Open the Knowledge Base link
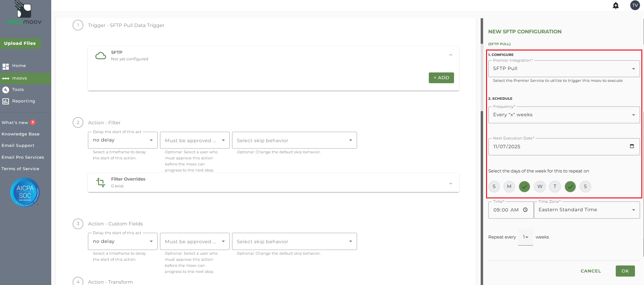644x285 pixels. tap(21, 134)
